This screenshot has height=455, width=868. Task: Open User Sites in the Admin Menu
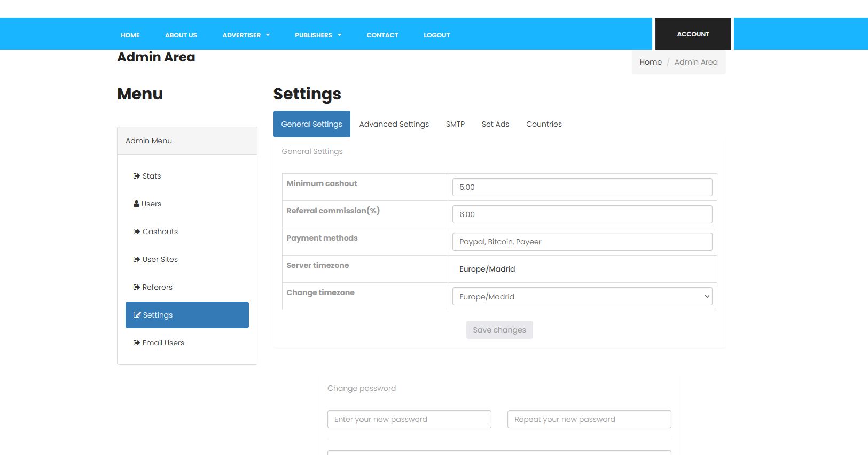click(187, 259)
